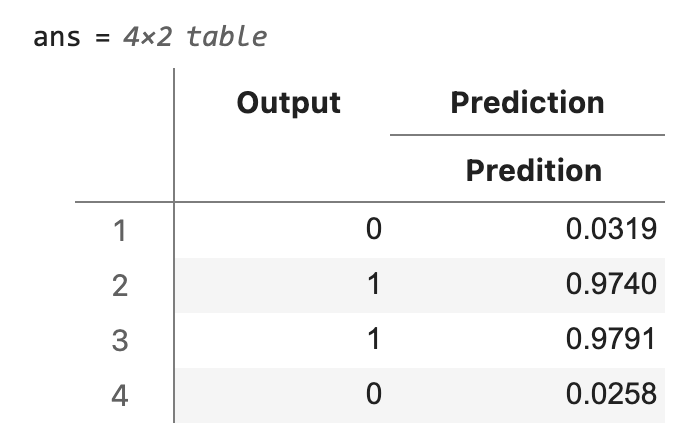676x438 pixels.
Task: Click the prediction value 0.9791
Action: coord(611,341)
